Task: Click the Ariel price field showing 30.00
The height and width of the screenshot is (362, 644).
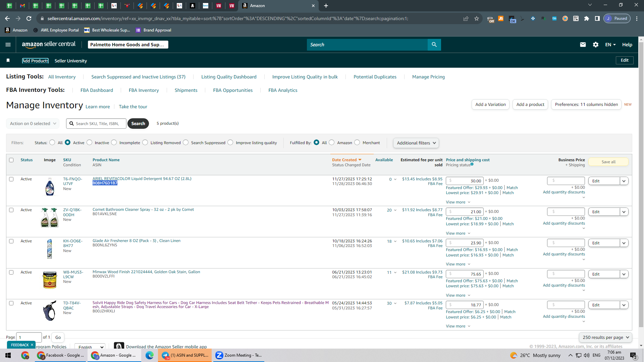Action: [x=465, y=181]
